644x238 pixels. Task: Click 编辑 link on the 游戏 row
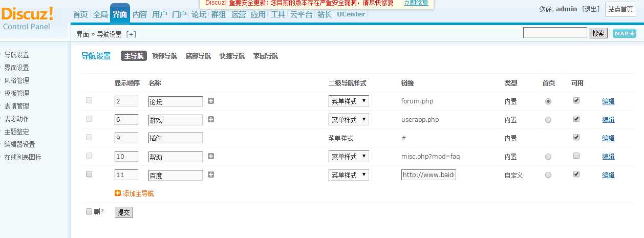pos(608,120)
